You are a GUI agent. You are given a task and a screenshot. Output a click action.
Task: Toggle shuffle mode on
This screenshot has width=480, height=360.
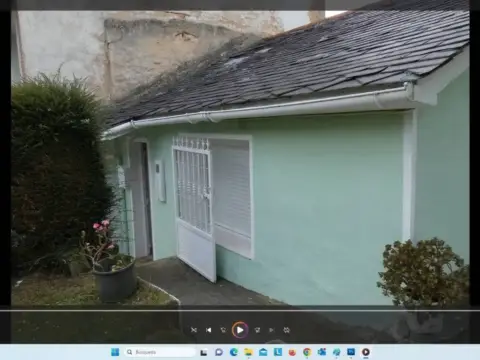point(194,330)
